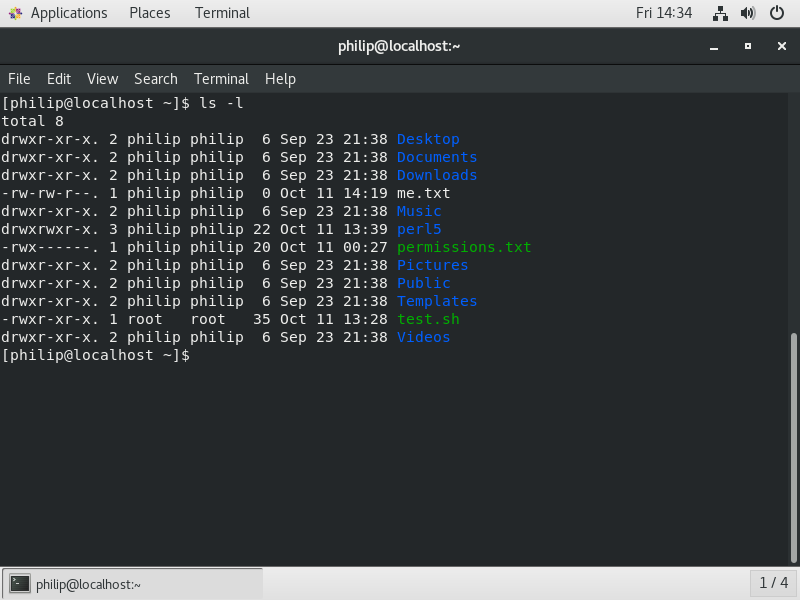The width and height of the screenshot is (800, 600).
Task: Click the perl5 directory name
Action: tap(419, 229)
